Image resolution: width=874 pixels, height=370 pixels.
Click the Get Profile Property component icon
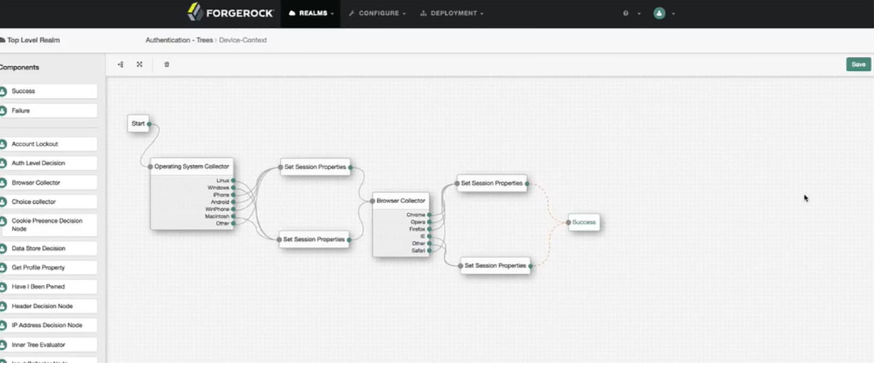(3, 268)
